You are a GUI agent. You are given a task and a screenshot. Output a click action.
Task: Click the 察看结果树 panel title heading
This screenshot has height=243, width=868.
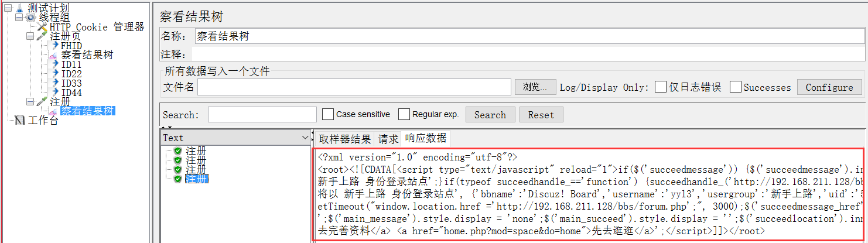pyautogui.click(x=191, y=16)
